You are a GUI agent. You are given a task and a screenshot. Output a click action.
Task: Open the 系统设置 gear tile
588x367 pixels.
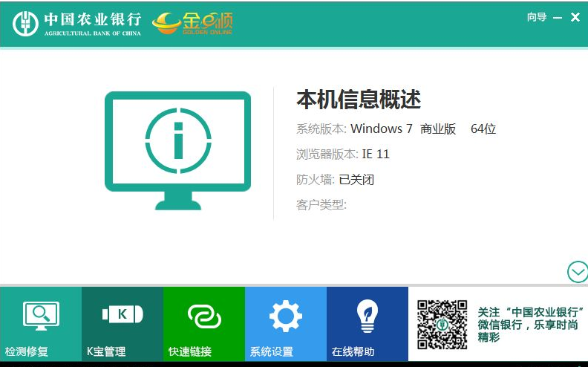[x=286, y=324]
